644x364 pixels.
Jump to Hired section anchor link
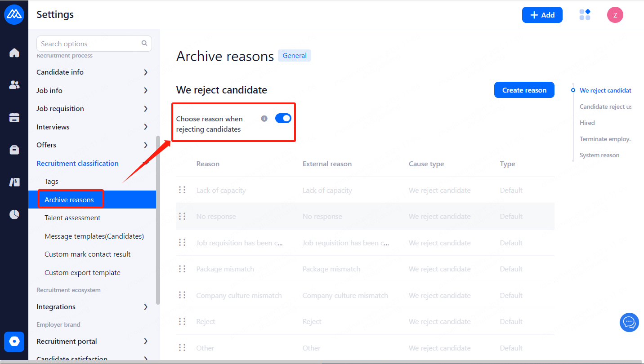(x=587, y=123)
